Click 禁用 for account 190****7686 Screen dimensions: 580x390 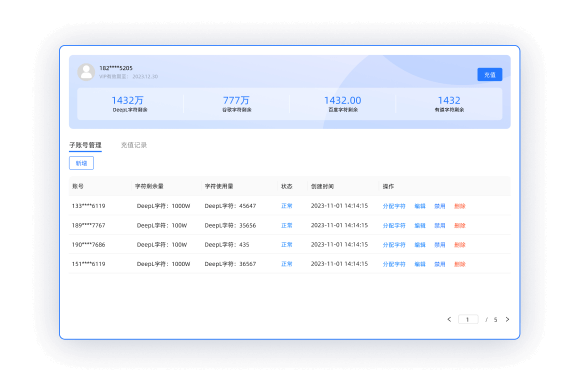pyautogui.click(x=440, y=245)
